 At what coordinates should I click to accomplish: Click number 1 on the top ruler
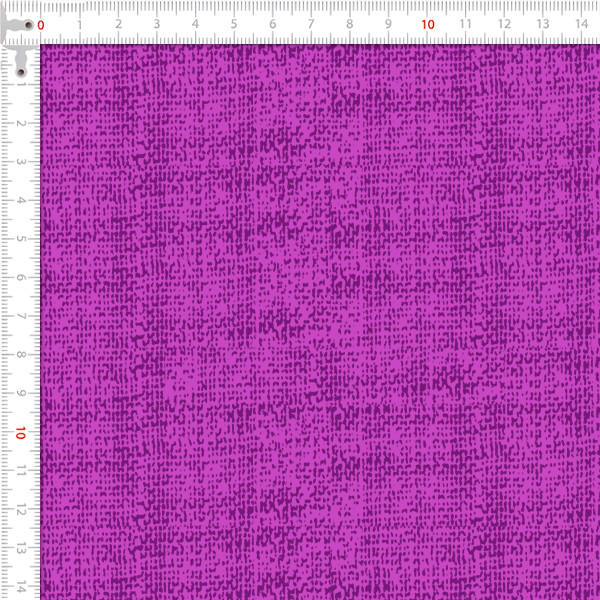80,23
